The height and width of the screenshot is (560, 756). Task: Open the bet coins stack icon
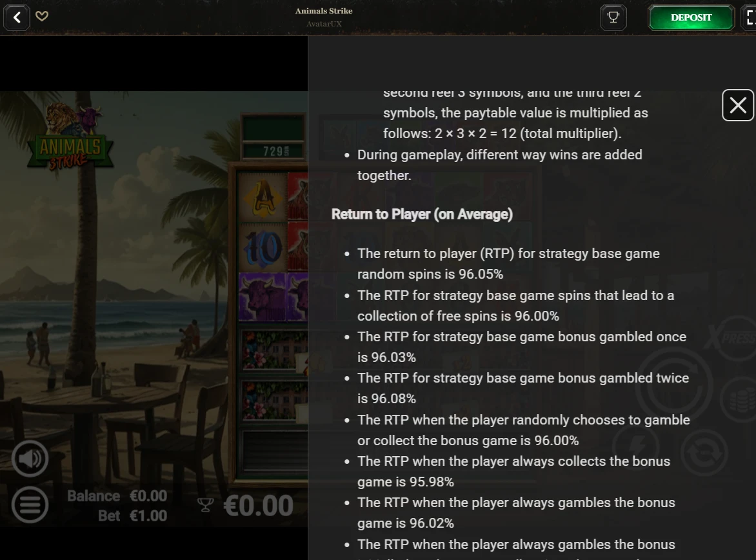coord(740,400)
